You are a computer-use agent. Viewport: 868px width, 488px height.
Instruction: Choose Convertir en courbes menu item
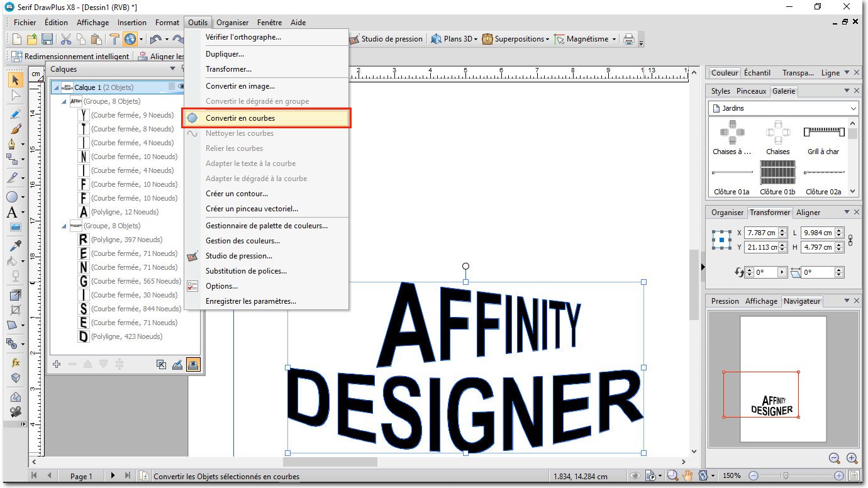tap(267, 118)
